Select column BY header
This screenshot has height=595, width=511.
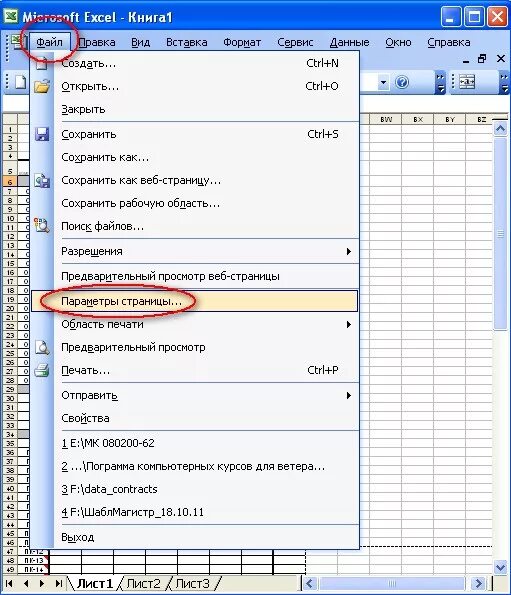(x=450, y=120)
